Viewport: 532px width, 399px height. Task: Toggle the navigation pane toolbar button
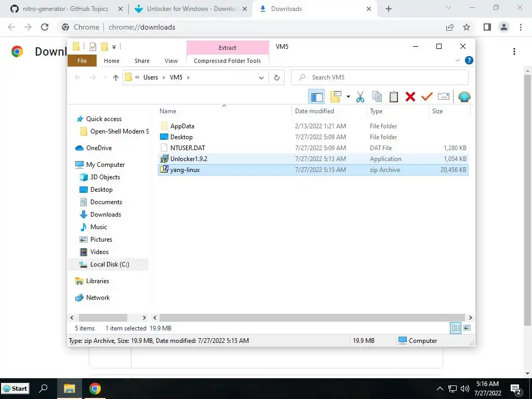(316, 97)
